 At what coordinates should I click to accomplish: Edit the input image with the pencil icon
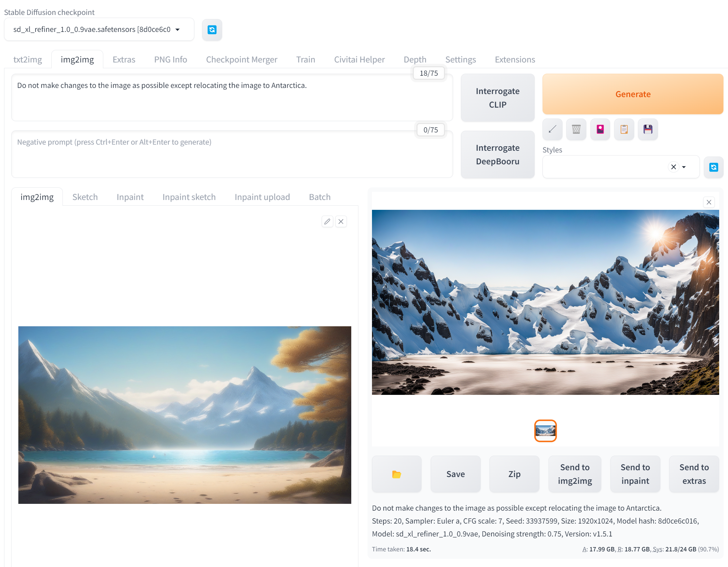(x=327, y=221)
